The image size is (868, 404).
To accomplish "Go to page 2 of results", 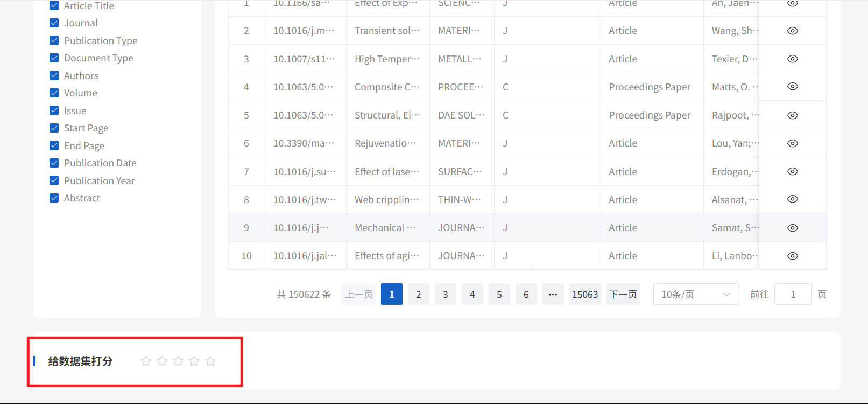I will 418,294.
